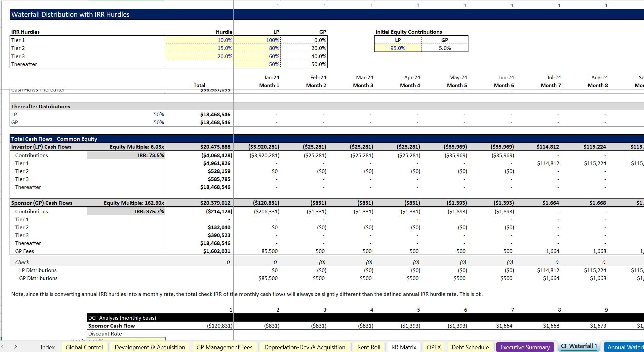
Task: Open the Index sheet tab
Action: click(48, 347)
